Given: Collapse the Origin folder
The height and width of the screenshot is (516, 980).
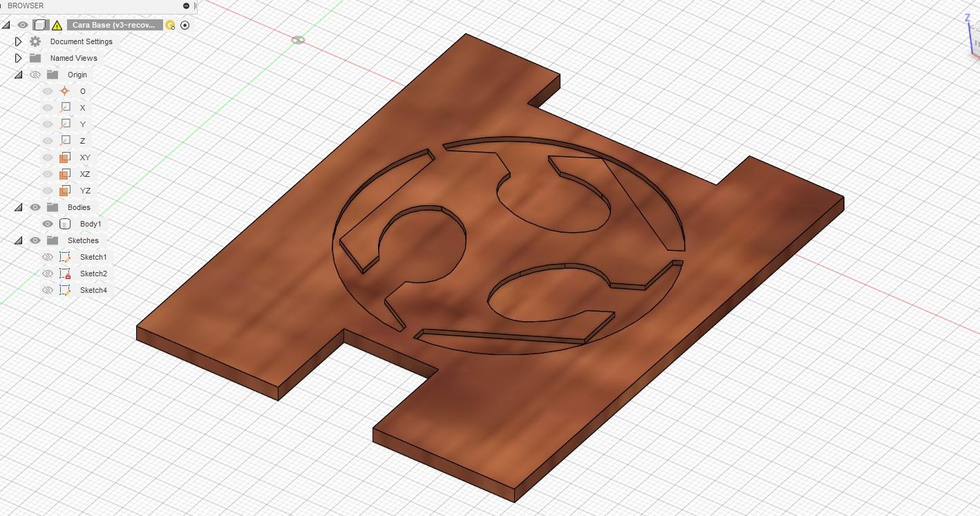Looking at the screenshot, I should 19,75.
